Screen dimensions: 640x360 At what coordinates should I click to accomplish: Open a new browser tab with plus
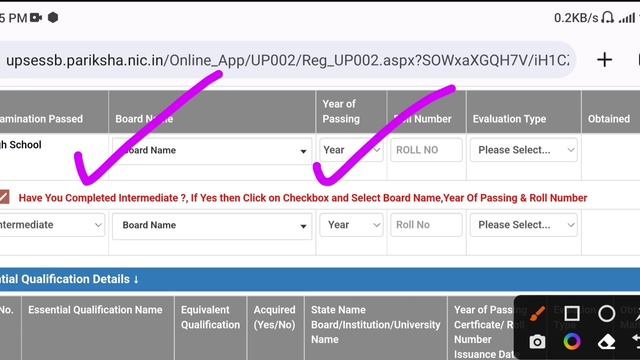coord(604,60)
